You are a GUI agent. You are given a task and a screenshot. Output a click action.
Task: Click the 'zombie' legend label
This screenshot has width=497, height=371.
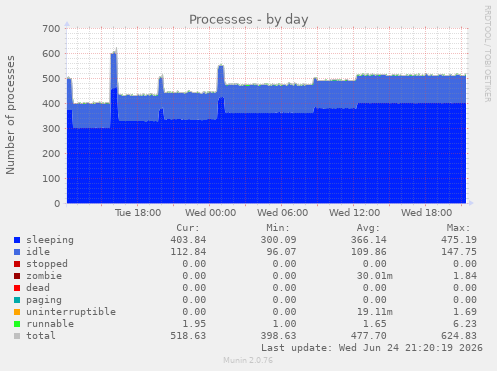pos(44,276)
